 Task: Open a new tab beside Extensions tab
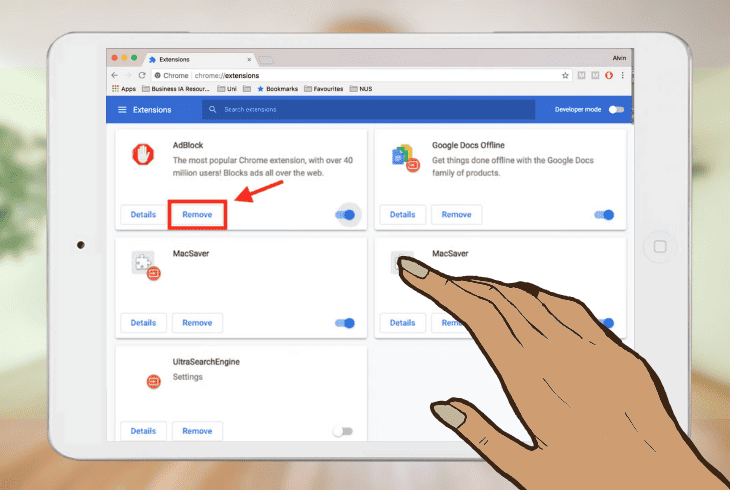[266, 60]
